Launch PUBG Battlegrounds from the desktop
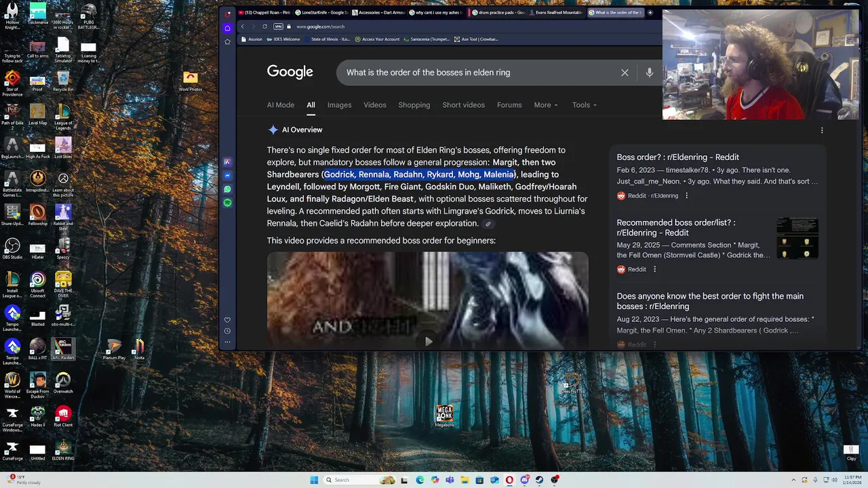The height and width of the screenshot is (488, 868). click(88, 16)
